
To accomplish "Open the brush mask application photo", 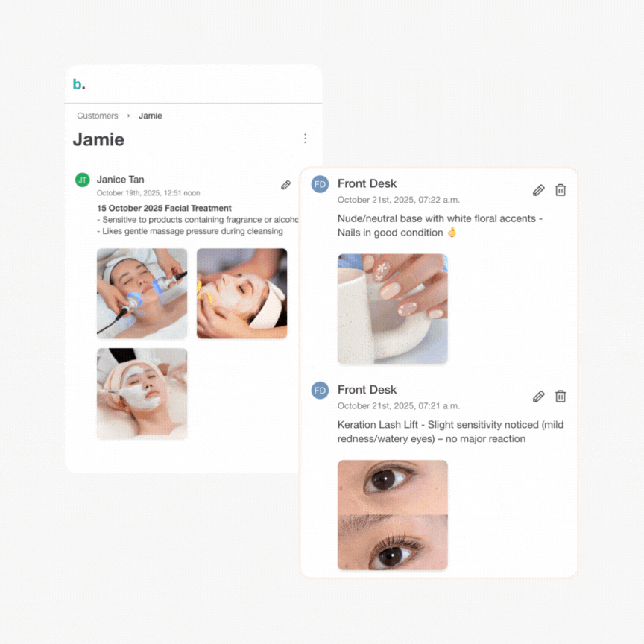I will coord(142,394).
